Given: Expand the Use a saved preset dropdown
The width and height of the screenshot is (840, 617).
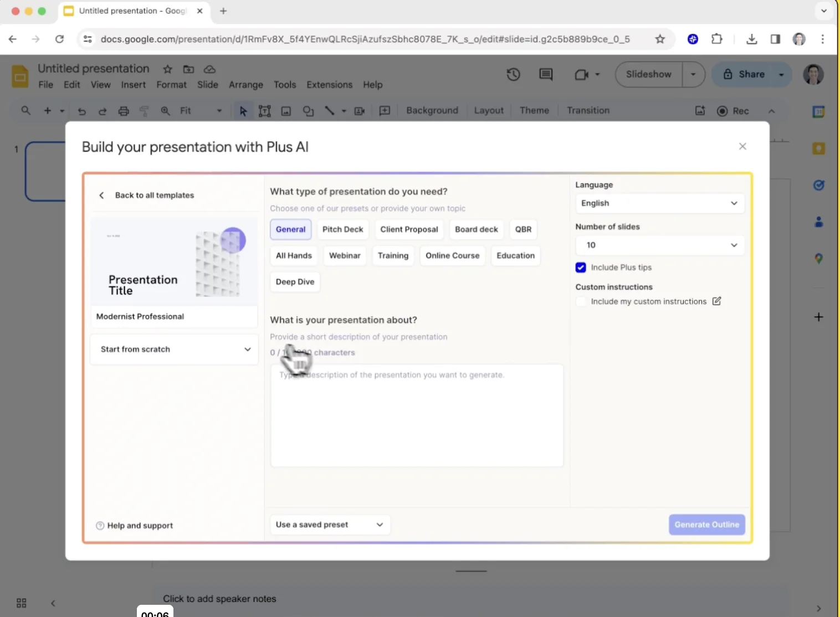Looking at the screenshot, I should 330,525.
